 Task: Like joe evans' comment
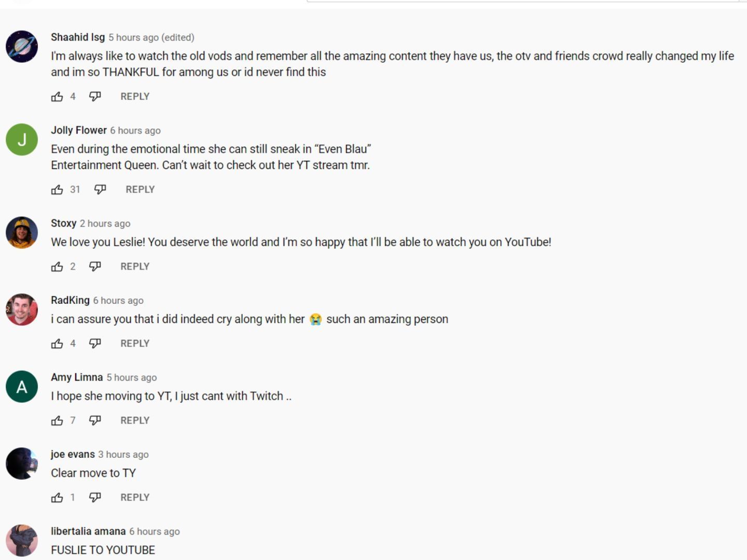tap(57, 497)
